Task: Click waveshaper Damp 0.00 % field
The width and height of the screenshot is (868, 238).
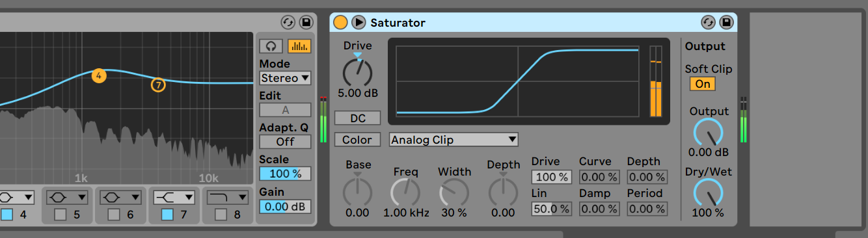Action: coord(599,209)
